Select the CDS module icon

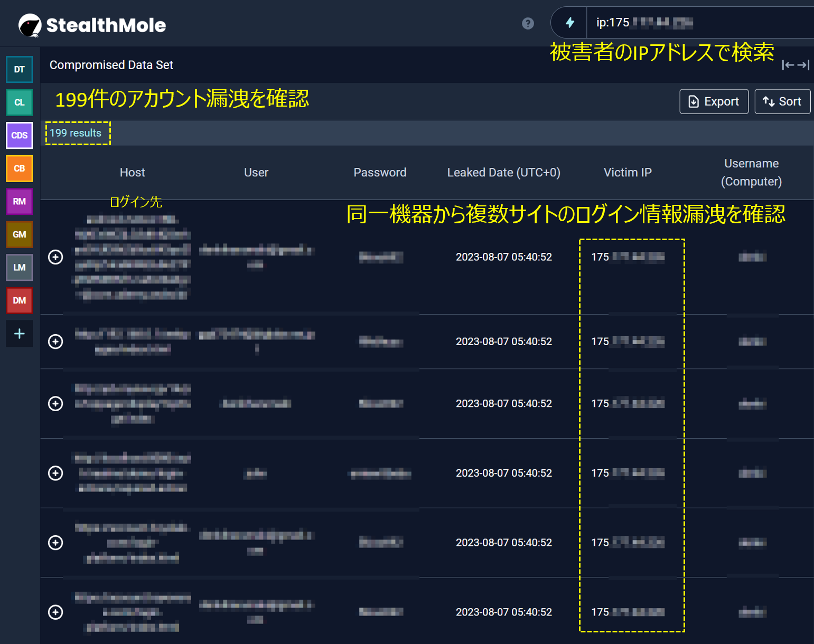(20, 135)
